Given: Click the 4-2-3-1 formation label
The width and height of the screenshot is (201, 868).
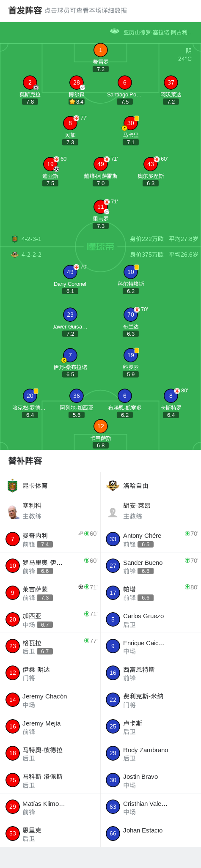Looking at the screenshot, I should [31, 239].
